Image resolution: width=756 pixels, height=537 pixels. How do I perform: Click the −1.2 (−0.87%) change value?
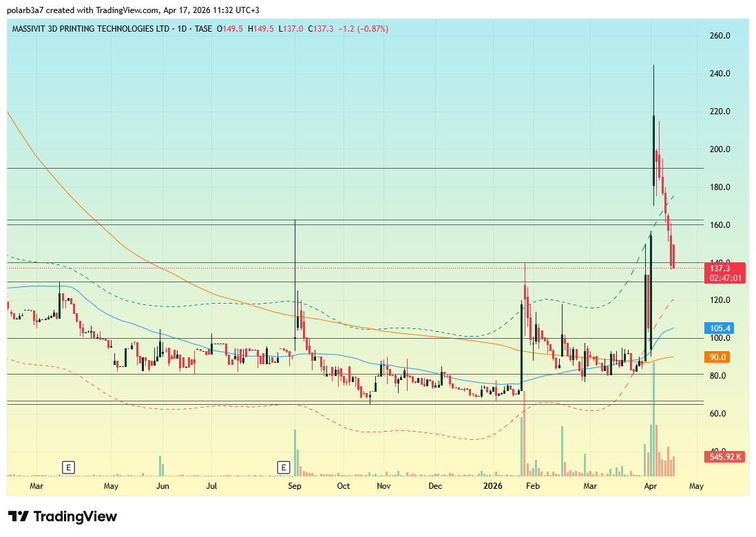[x=363, y=29]
